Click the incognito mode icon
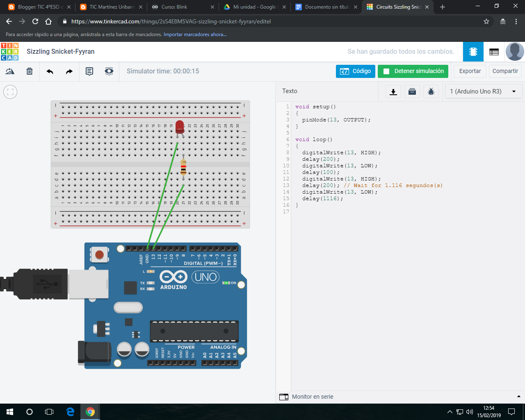 click(x=503, y=21)
